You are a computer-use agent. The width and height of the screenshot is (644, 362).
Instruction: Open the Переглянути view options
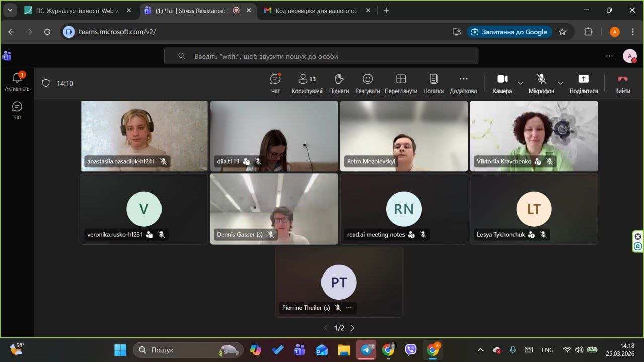(x=401, y=83)
